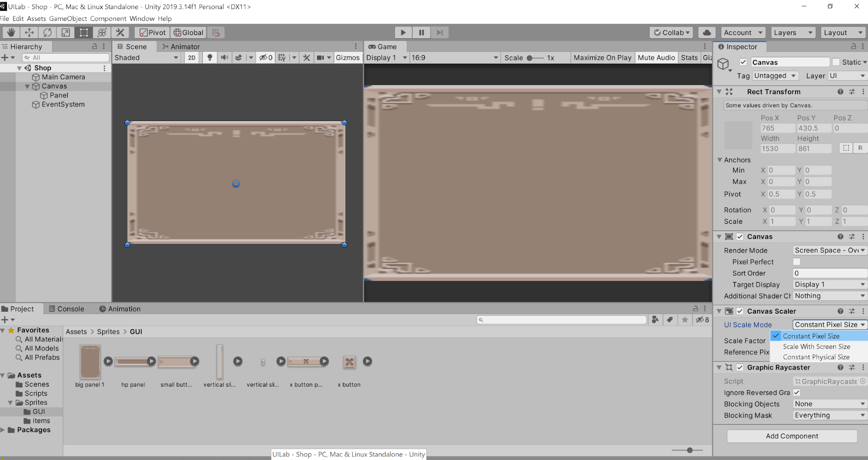Open Shaded draw mode dropdown

(146, 57)
